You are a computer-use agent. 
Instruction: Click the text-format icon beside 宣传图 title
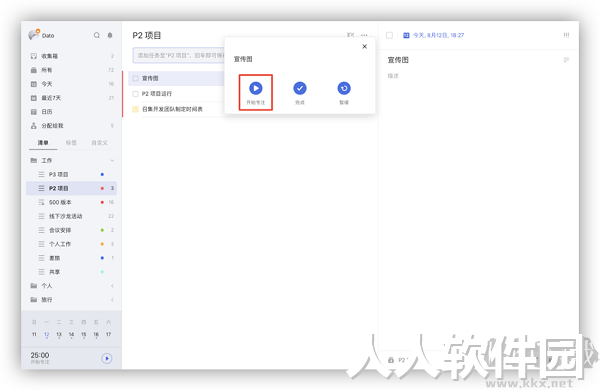pos(566,60)
